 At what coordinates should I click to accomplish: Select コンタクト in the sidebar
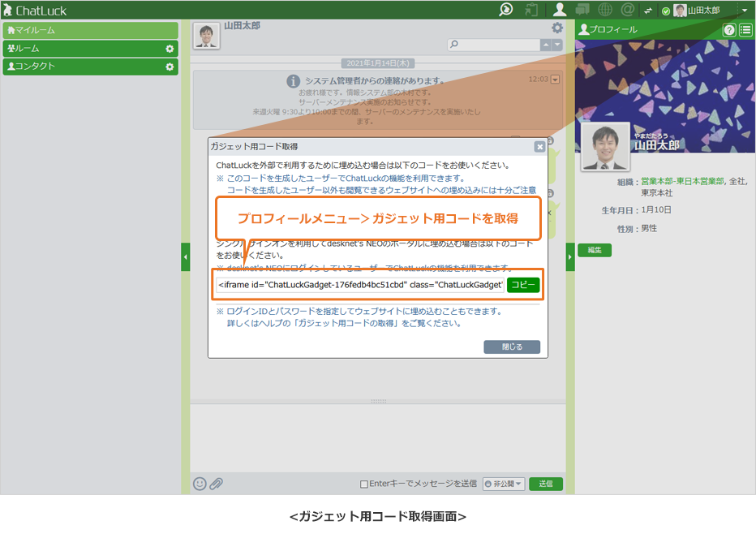click(91, 67)
